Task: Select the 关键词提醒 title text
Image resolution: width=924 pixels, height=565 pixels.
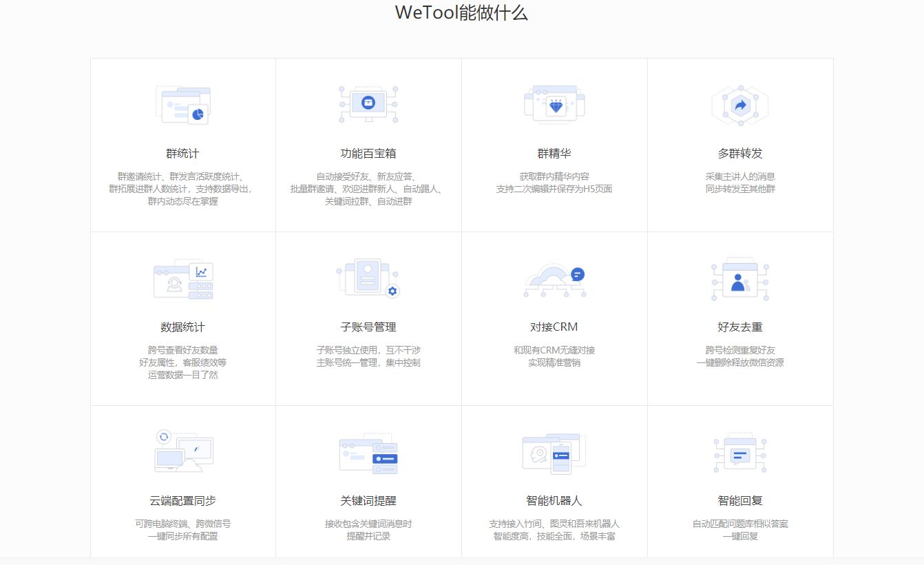Action: click(x=368, y=500)
